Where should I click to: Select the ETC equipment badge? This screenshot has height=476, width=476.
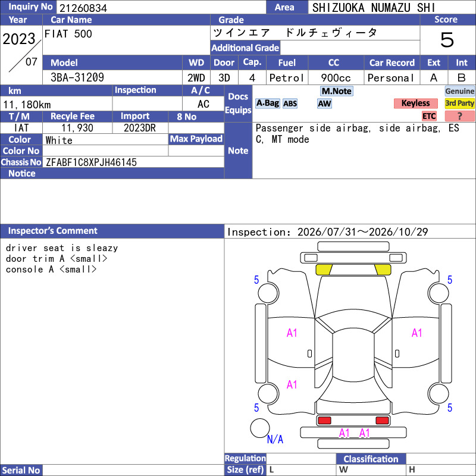[x=429, y=116]
